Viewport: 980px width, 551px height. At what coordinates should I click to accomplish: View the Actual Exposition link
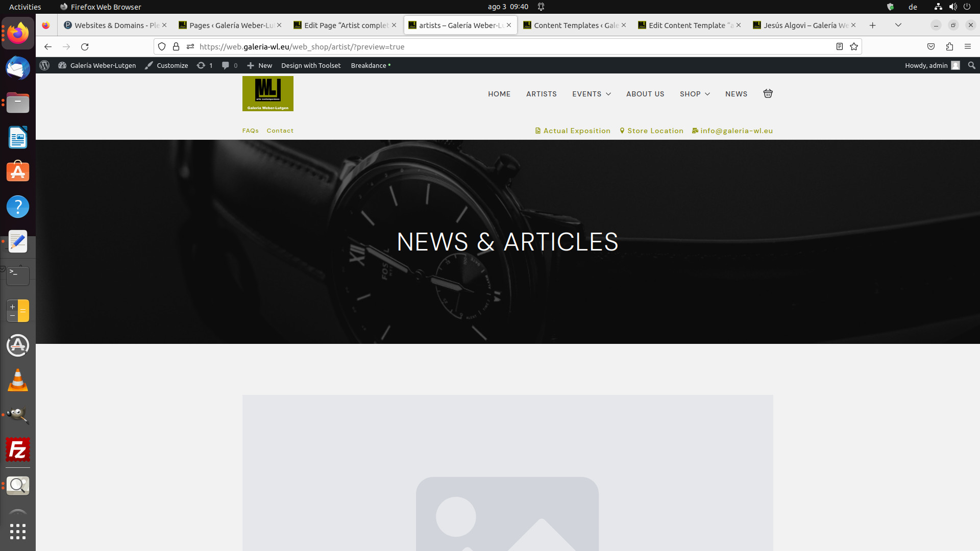(x=573, y=131)
